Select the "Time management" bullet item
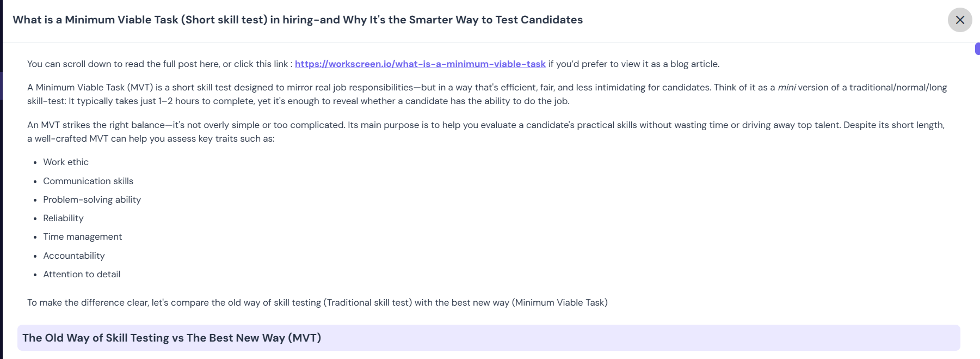 pos(83,237)
